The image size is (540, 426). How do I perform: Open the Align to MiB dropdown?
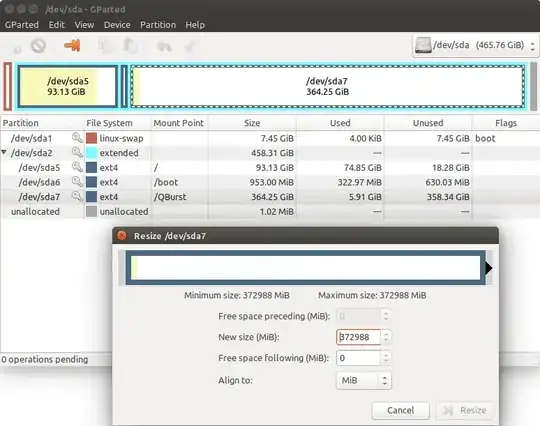pos(364,381)
